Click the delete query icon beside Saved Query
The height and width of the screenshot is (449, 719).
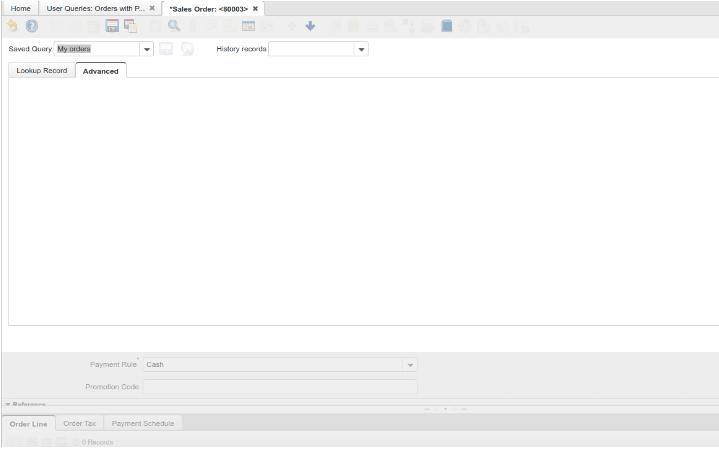tap(186, 49)
